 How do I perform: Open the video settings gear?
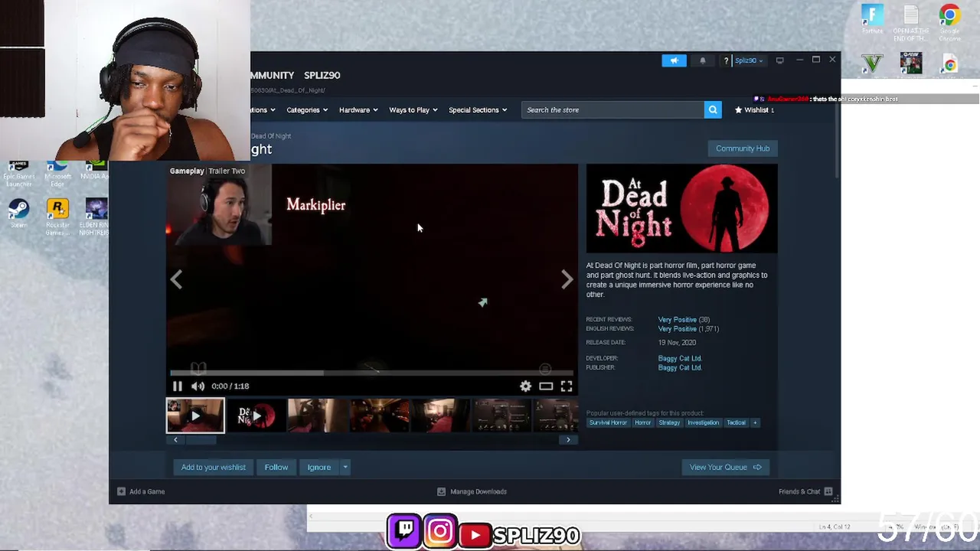525,386
